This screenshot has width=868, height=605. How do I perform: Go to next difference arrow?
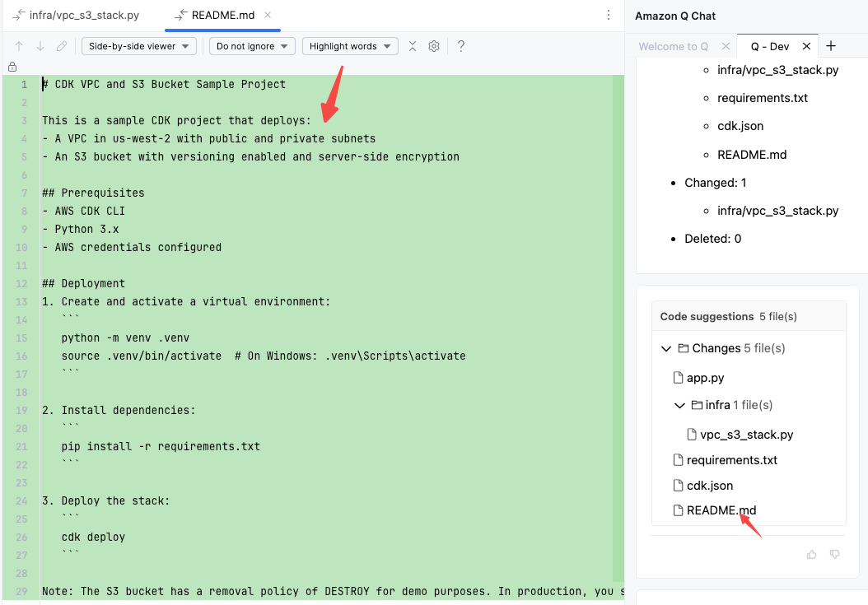pos(40,46)
